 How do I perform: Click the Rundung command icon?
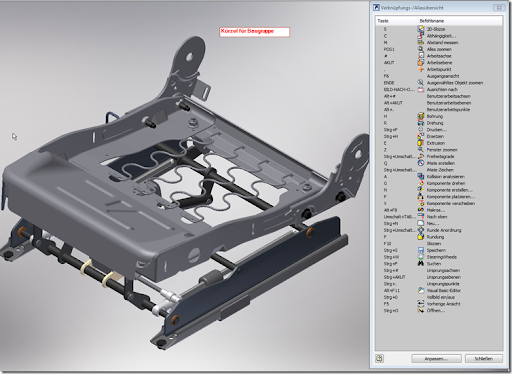click(421, 237)
